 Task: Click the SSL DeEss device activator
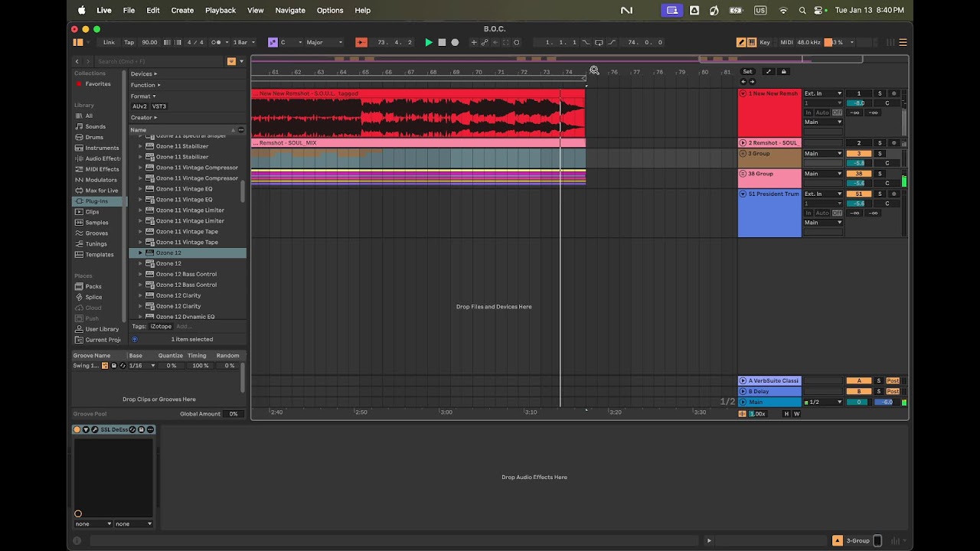coord(77,429)
